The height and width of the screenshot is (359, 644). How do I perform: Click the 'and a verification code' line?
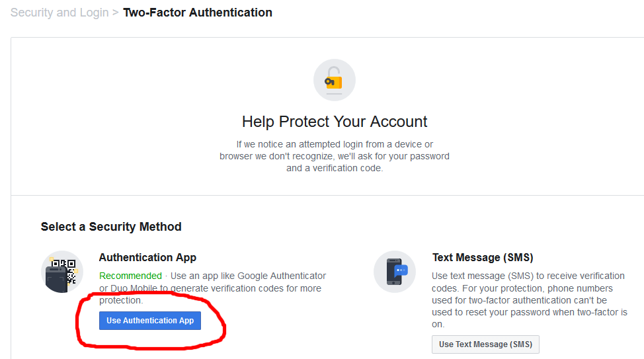tap(335, 168)
